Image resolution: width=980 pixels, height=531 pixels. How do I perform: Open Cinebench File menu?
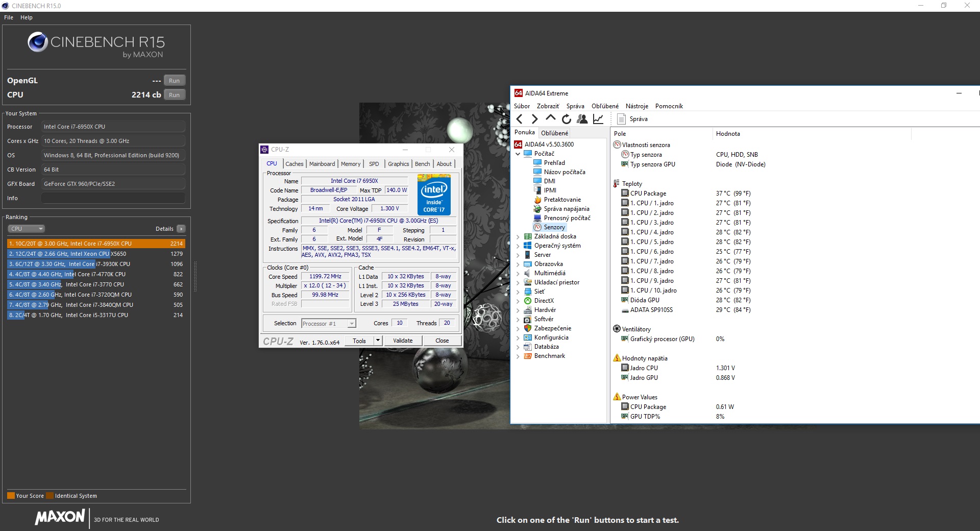(x=9, y=17)
